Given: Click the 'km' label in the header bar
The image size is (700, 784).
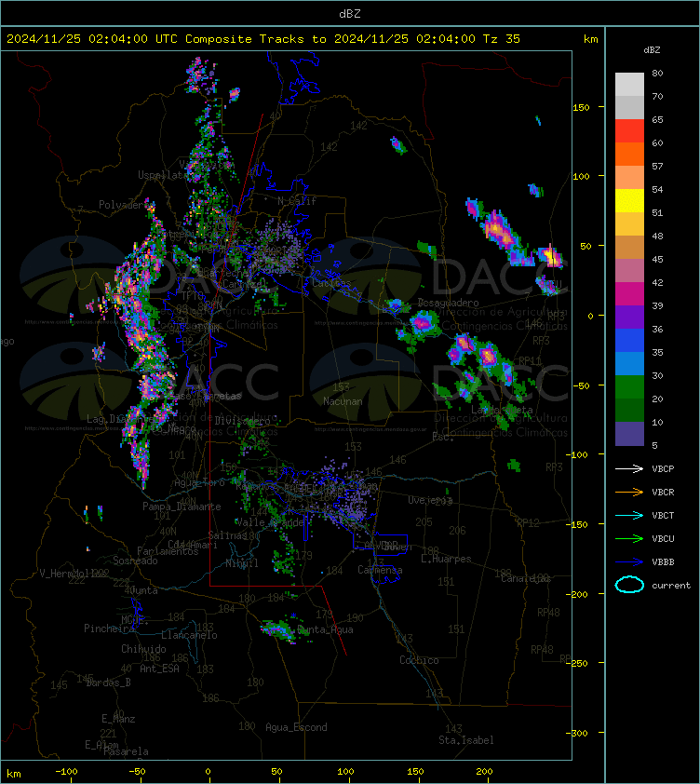Looking at the screenshot, I should [591, 39].
